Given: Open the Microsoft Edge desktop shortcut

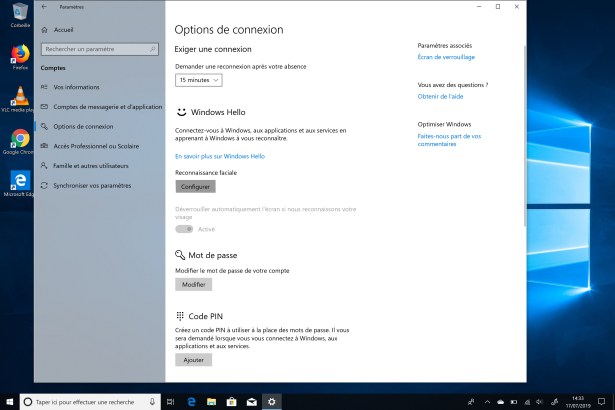Looking at the screenshot, I should (18, 184).
